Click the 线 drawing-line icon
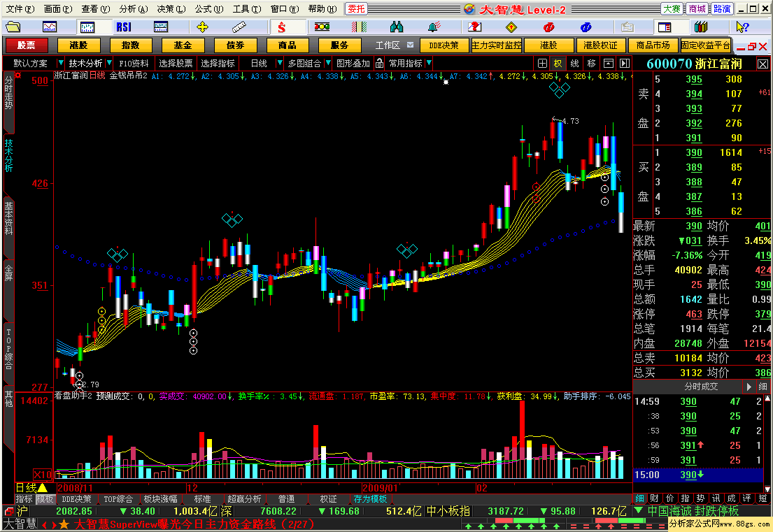Image resolution: width=773 pixels, height=532 pixels. coord(575,63)
